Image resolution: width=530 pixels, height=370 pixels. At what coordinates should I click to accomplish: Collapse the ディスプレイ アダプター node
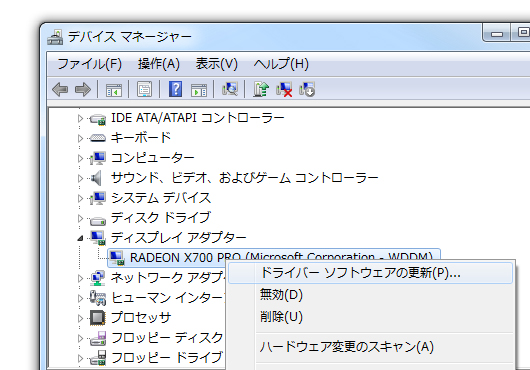point(80,239)
